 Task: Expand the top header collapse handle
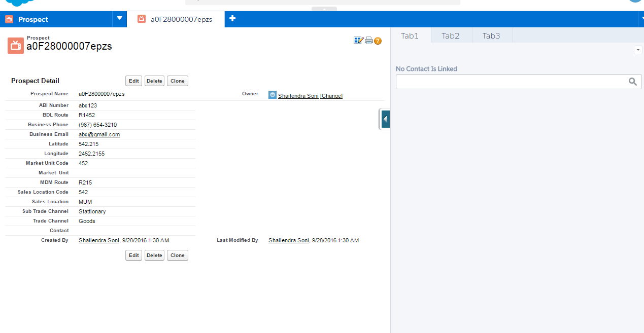[x=324, y=9]
